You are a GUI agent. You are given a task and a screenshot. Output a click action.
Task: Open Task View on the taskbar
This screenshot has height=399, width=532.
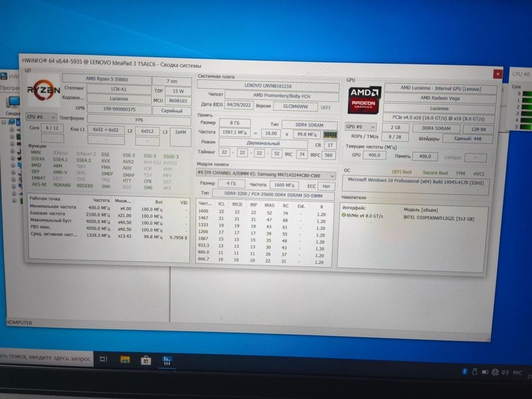click(104, 359)
